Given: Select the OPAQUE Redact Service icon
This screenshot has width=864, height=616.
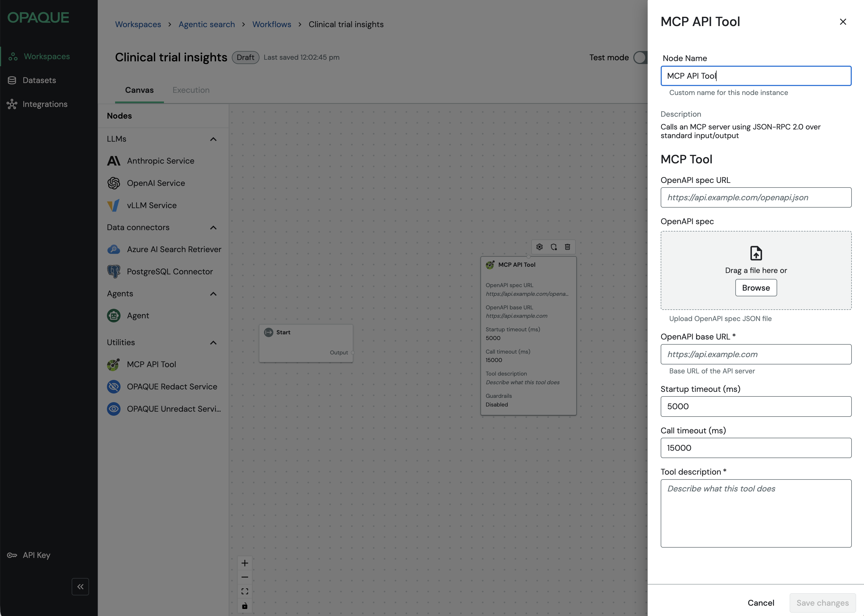Looking at the screenshot, I should 113,386.
